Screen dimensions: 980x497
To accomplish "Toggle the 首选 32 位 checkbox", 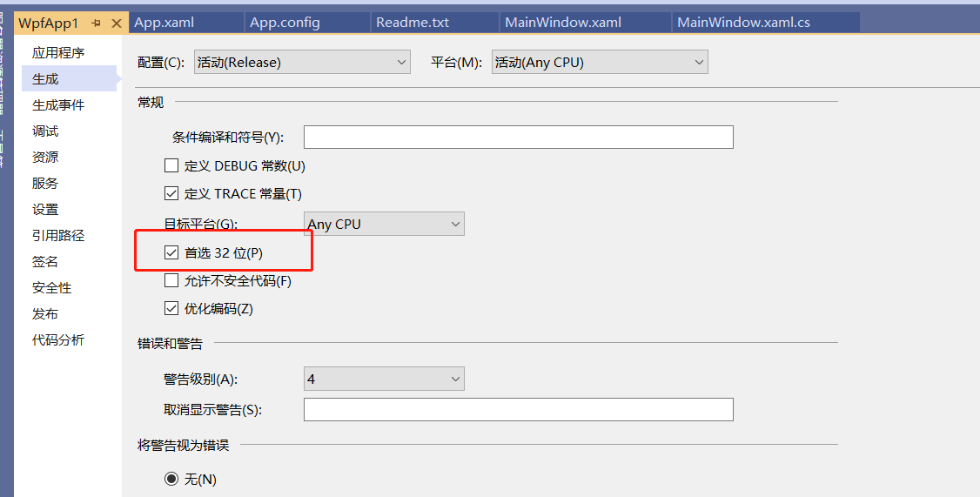I will [x=171, y=253].
